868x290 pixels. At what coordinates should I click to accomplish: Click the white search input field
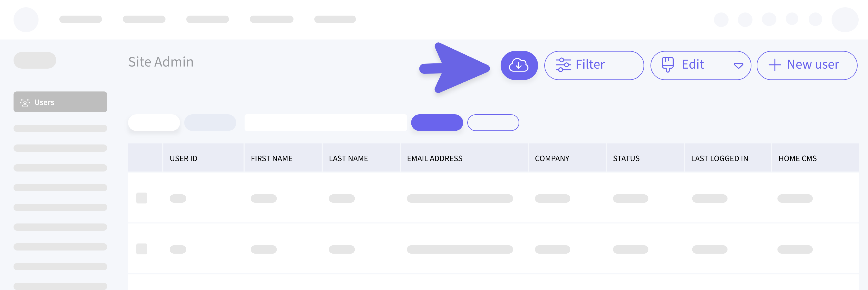click(325, 123)
